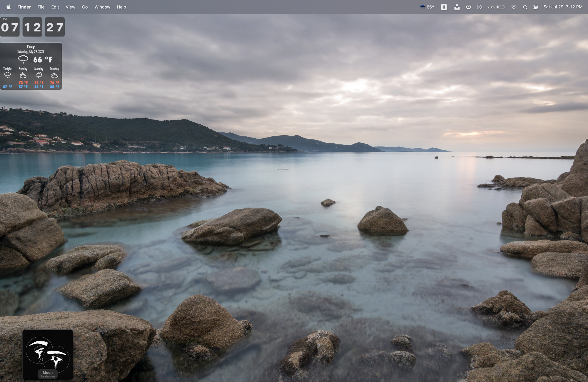The width and height of the screenshot is (588, 382).
Task: Open the Wi-Fi status menu
Action: [x=514, y=7]
